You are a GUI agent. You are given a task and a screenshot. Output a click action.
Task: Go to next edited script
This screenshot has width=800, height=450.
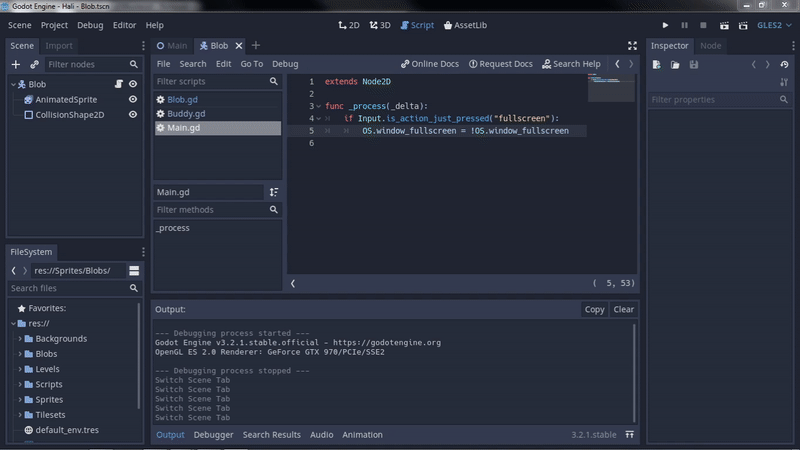[631, 64]
